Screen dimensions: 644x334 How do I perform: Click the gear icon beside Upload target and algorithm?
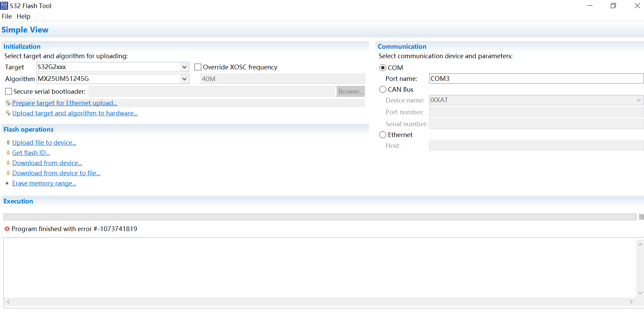(x=8, y=113)
